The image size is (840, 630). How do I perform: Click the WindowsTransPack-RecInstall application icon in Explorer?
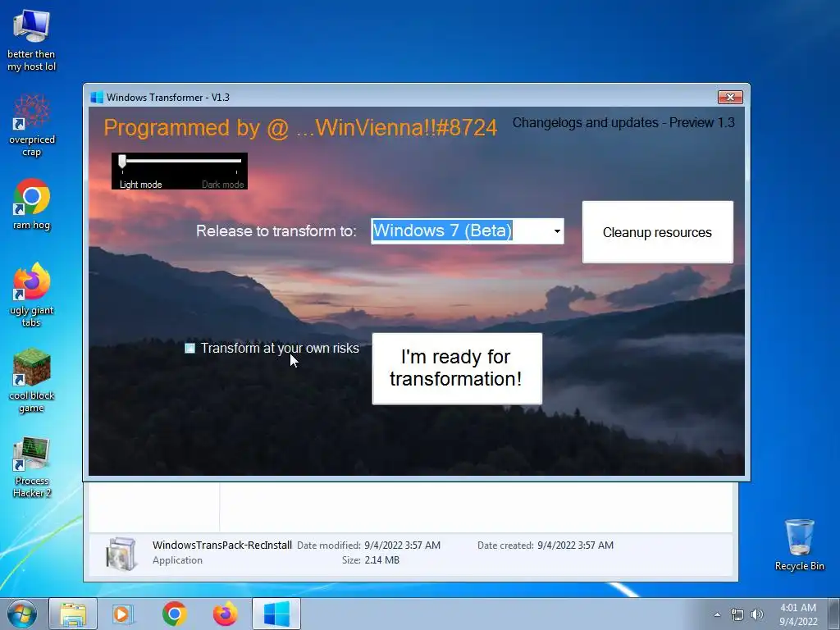(121, 554)
